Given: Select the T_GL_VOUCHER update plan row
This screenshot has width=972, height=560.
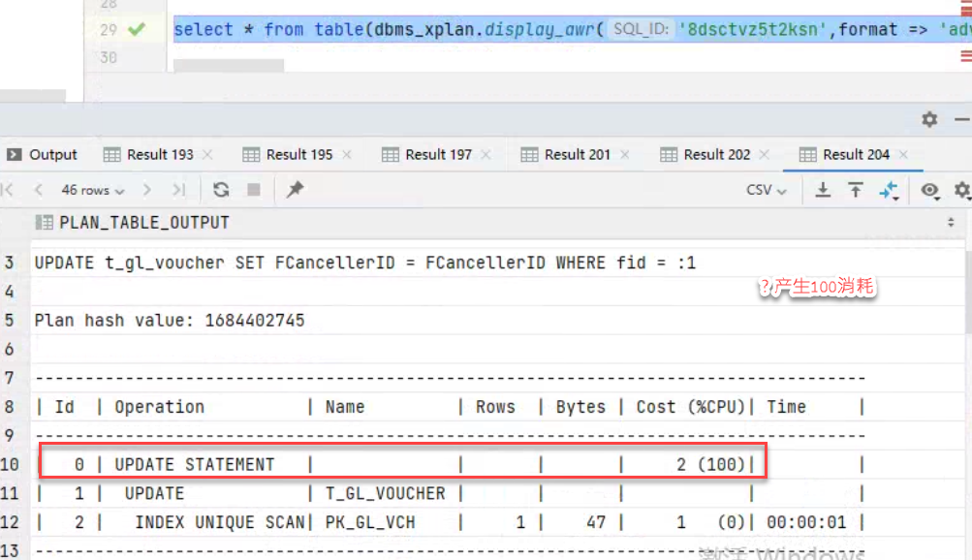Looking at the screenshot, I should coord(498,494).
